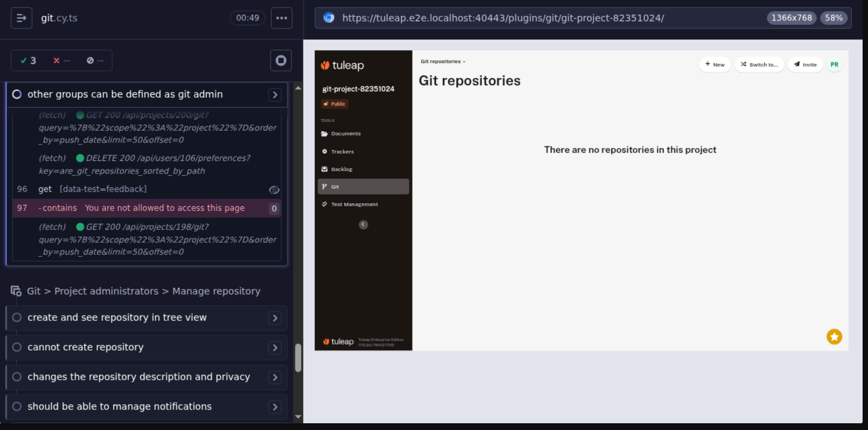Click the Invite button

click(805, 65)
